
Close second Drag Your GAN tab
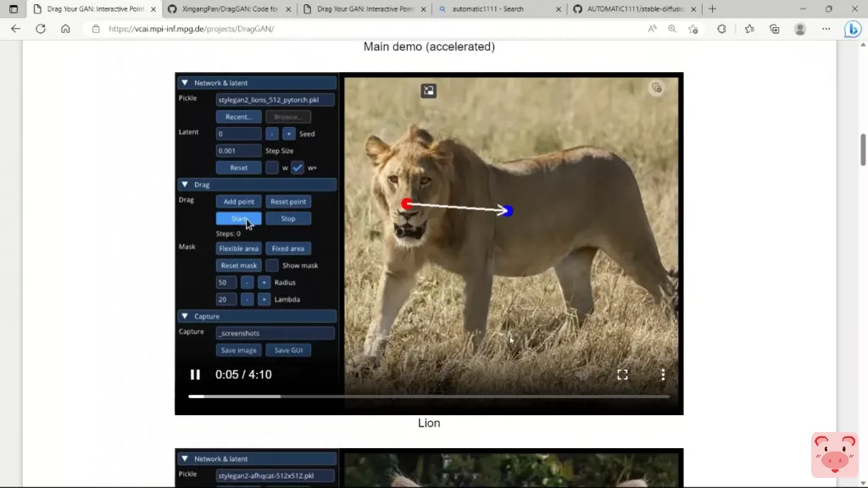[424, 8]
